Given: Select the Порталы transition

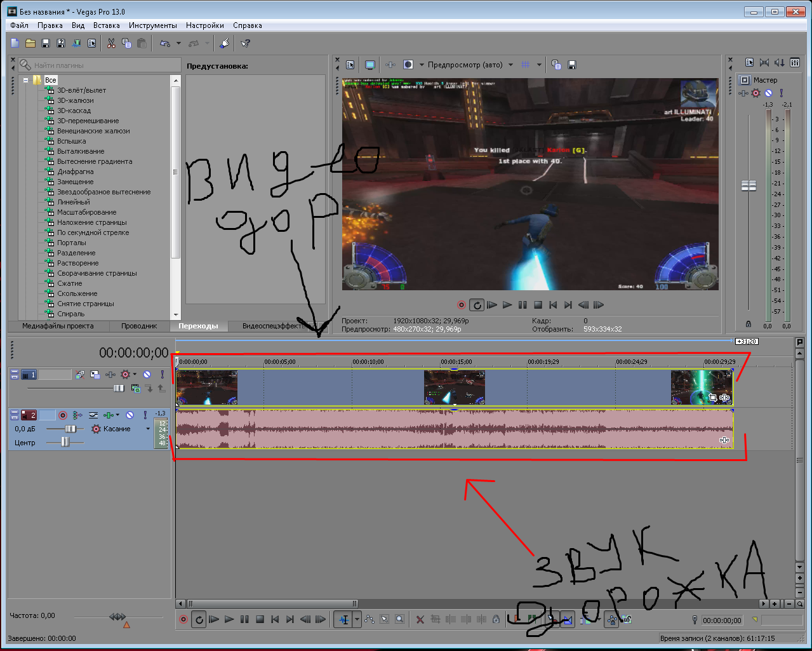Looking at the screenshot, I should point(71,243).
